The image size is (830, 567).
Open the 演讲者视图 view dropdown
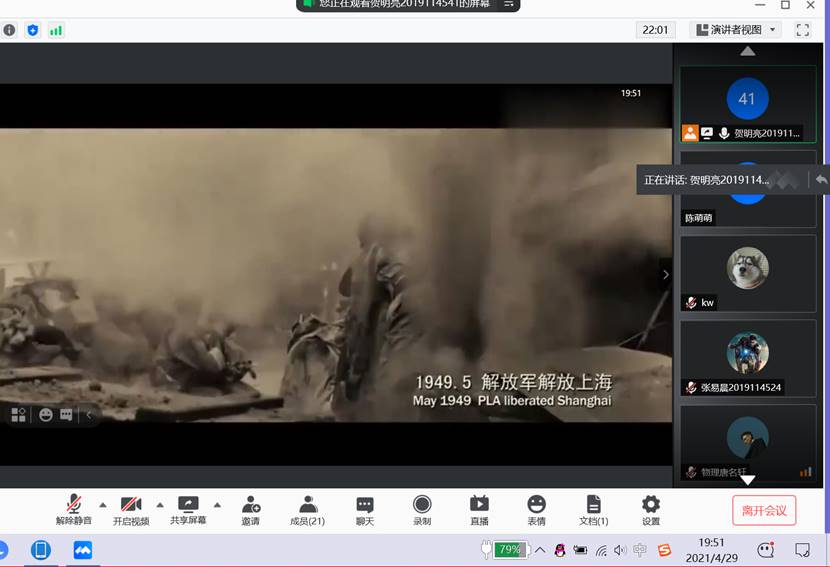tap(735, 30)
